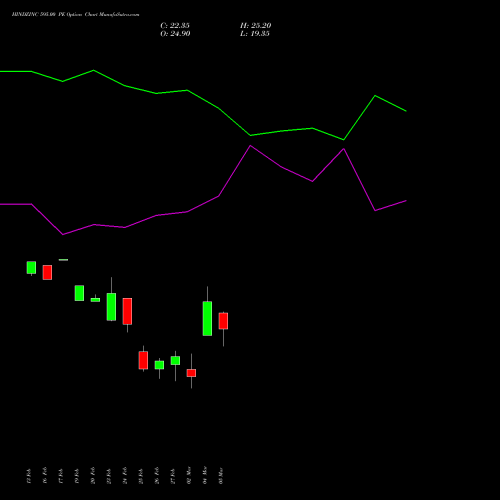Click the small red candlestick above 02 Mar
Image resolution: width=500 pixels, height=500 pixels.
coord(191,373)
